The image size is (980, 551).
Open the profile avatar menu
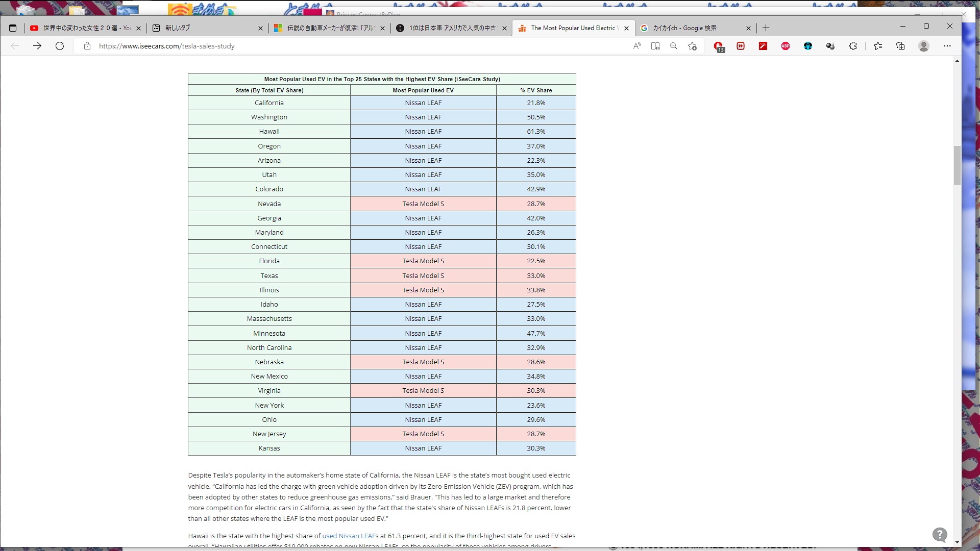pos(923,46)
